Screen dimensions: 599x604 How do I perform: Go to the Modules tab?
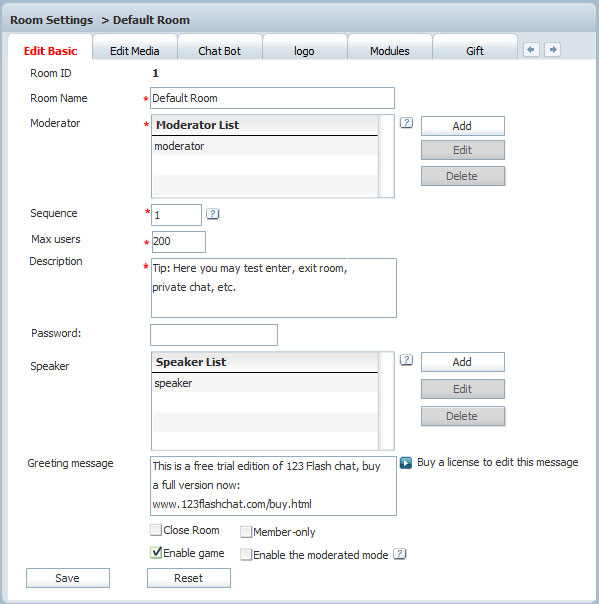(389, 51)
